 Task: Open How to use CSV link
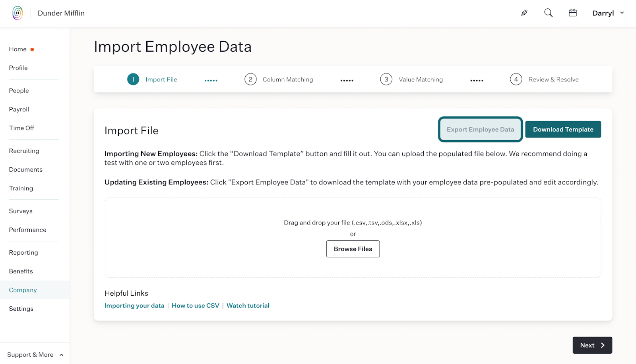pos(196,306)
